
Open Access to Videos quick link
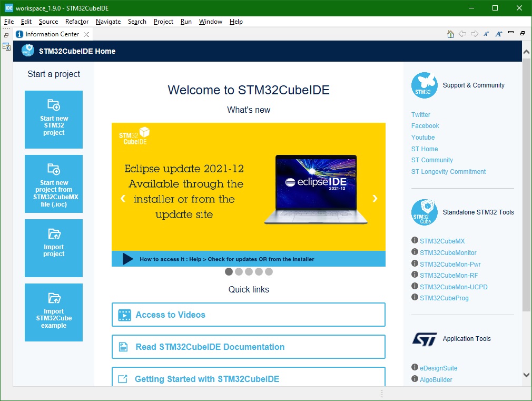click(x=249, y=315)
